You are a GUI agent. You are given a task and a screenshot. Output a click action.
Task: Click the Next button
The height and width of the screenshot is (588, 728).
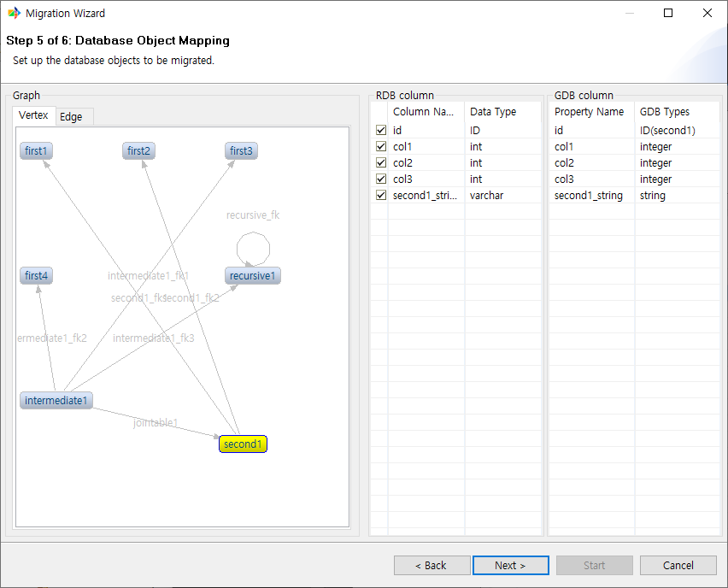click(510, 565)
